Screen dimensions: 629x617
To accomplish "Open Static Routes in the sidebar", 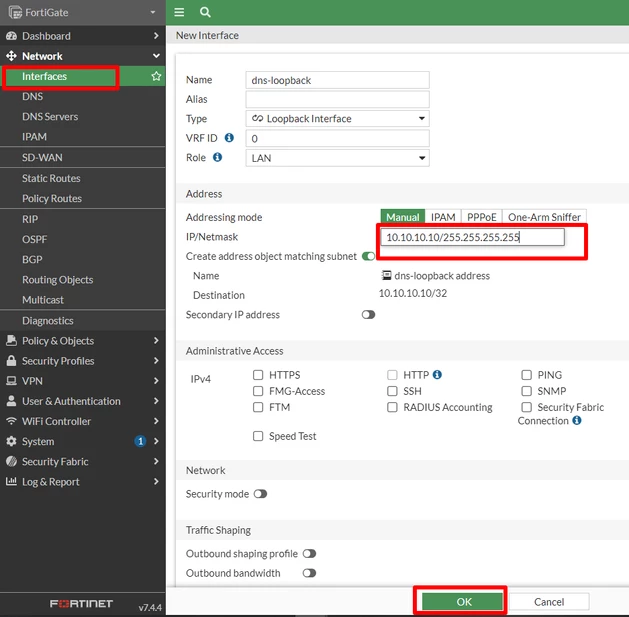I will (x=51, y=178).
